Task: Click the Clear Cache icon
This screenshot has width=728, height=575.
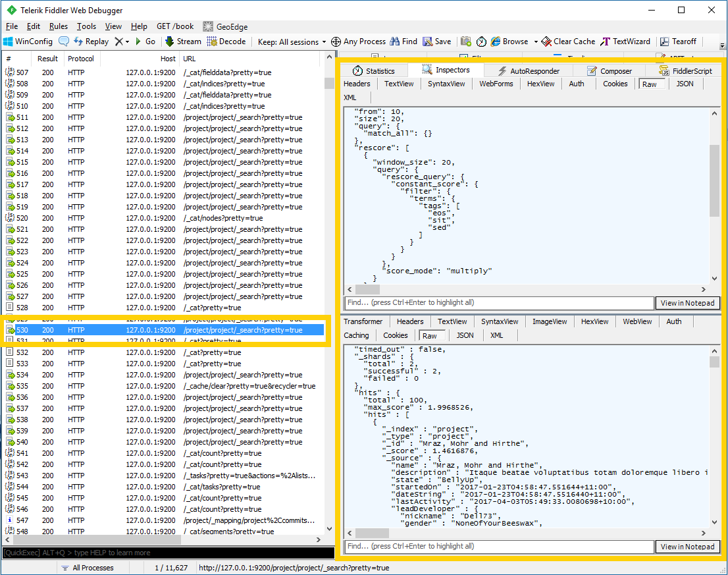Action: pyautogui.click(x=567, y=41)
